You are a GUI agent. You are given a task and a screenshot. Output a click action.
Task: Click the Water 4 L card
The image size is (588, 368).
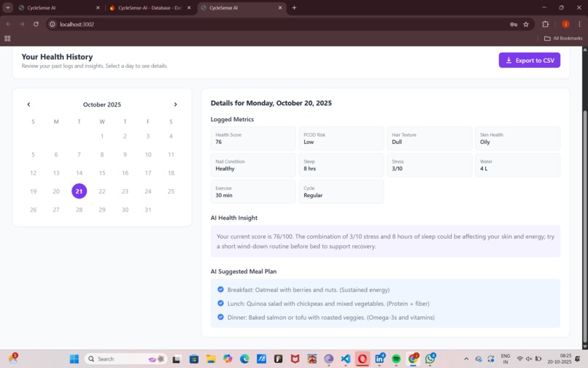pos(517,165)
